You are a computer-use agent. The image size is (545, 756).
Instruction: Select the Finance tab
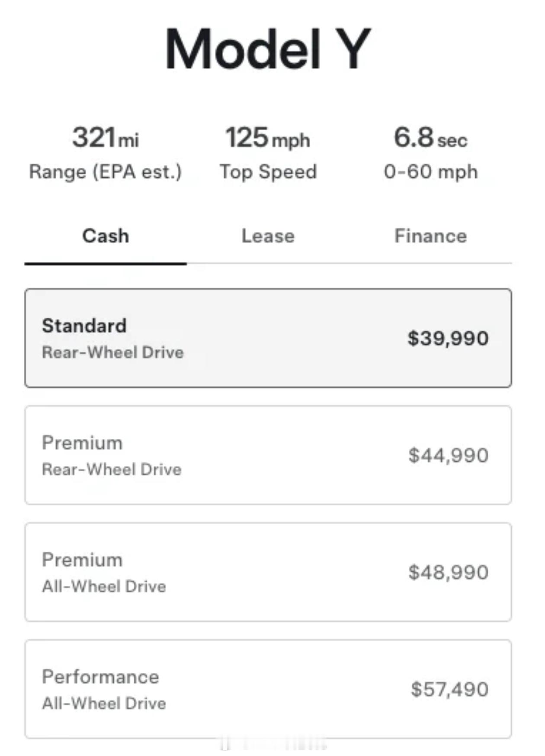[430, 236]
